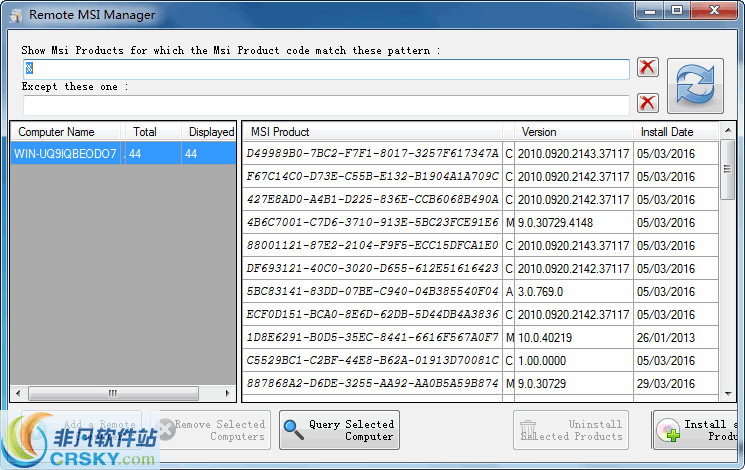The width and height of the screenshot is (745, 470).
Task: Select product ECF0D151-BCA0-8E6D-62DB-5D44DB4A3836
Action: pyautogui.click(x=372, y=314)
